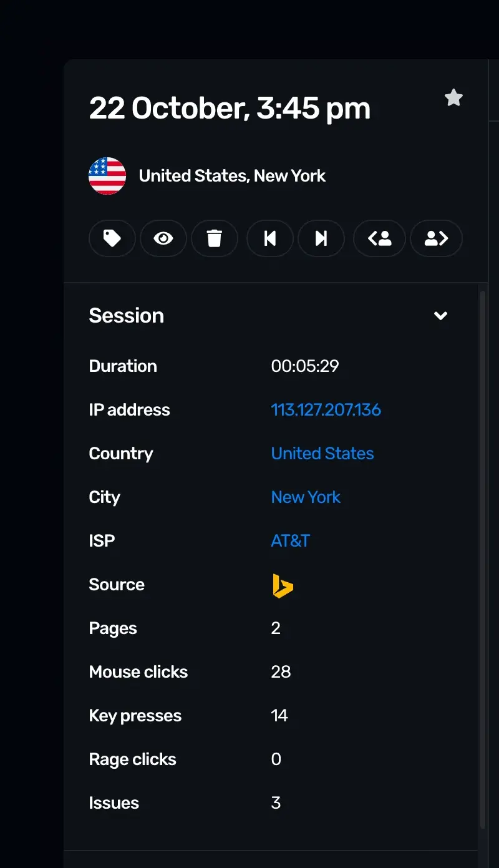499x868 pixels.
Task: Select the tag icon to label this session
Action: click(x=112, y=238)
